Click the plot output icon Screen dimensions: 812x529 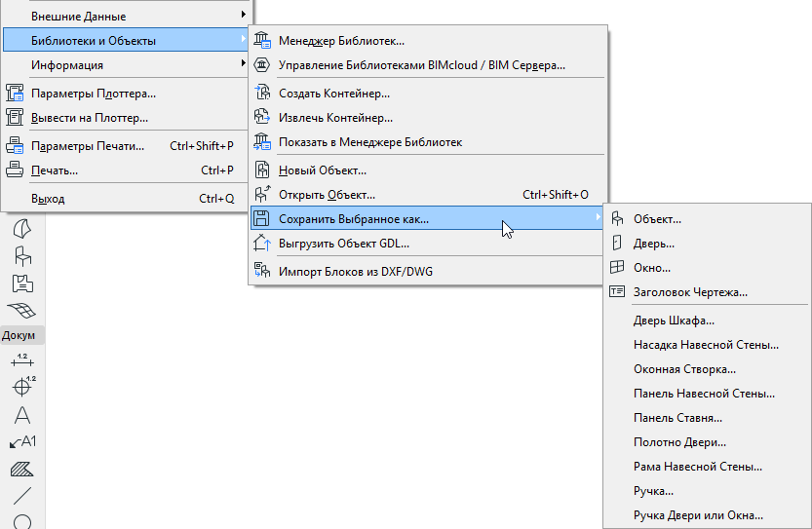pyautogui.click(x=15, y=118)
